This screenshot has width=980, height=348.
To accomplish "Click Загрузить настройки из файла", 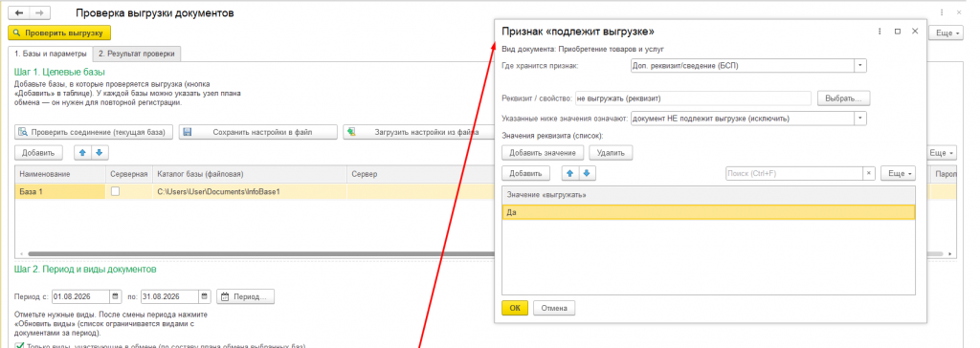I will tap(420, 132).
